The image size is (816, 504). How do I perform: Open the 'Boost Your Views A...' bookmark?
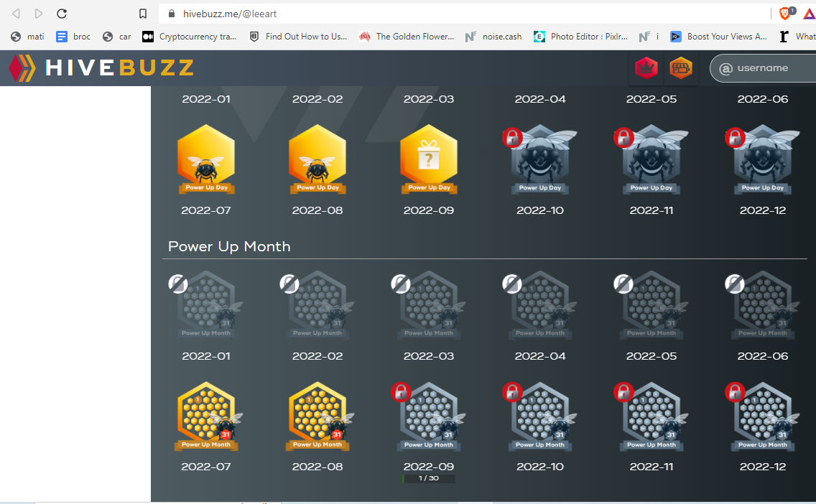click(719, 37)
